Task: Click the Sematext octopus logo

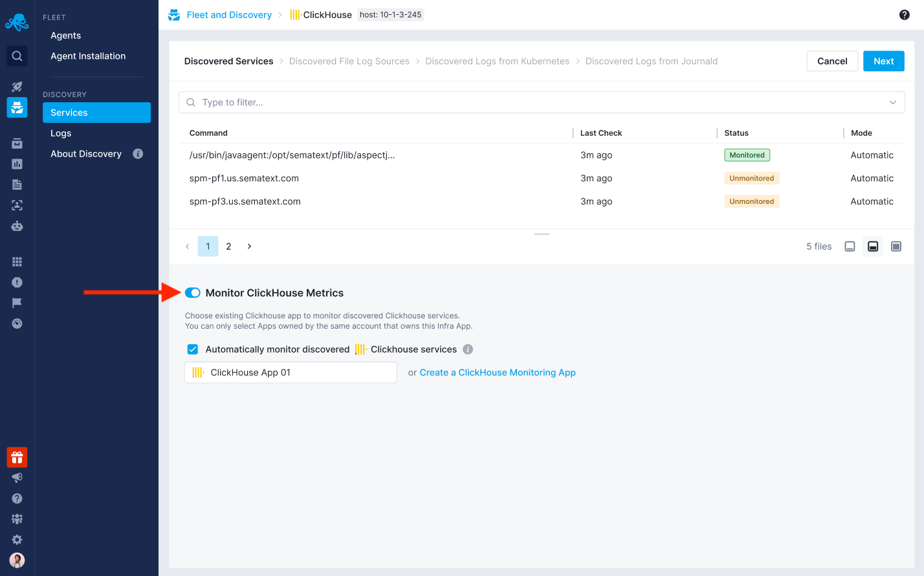Action: point(17,22)
